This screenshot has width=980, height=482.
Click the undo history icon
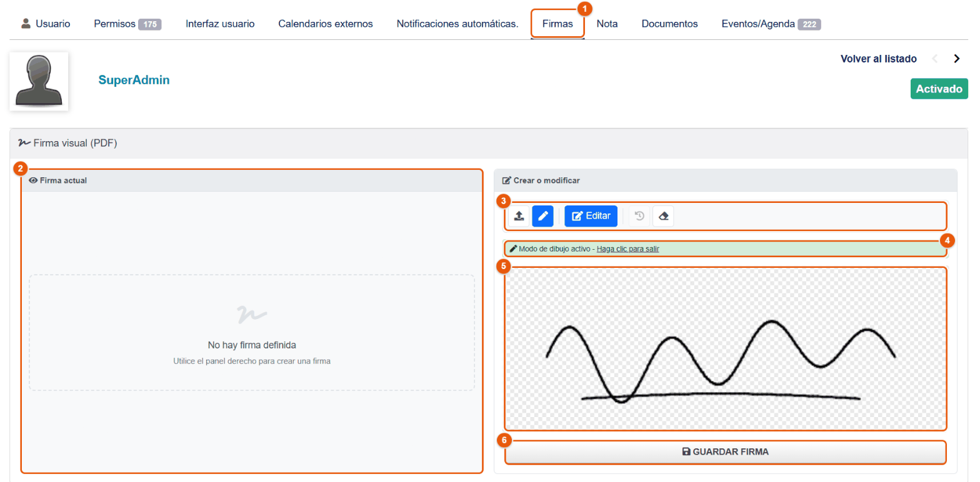click(x=639, y=216)
